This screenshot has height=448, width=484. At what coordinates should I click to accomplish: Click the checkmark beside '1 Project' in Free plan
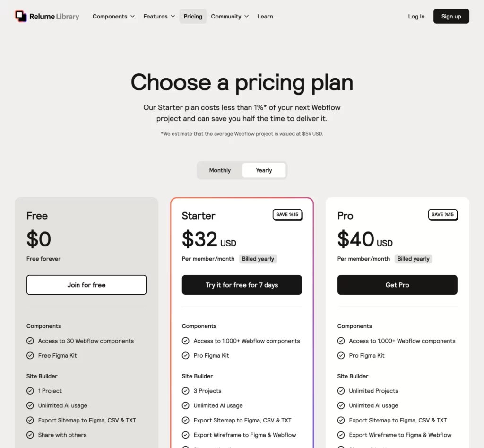click(30, 391)
